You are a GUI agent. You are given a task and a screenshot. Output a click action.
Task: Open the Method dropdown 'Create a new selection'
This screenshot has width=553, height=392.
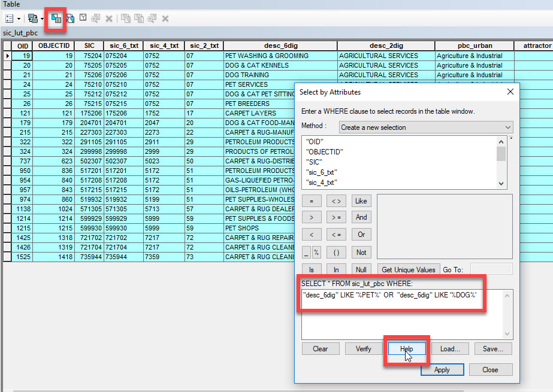[x=426, y=127]
